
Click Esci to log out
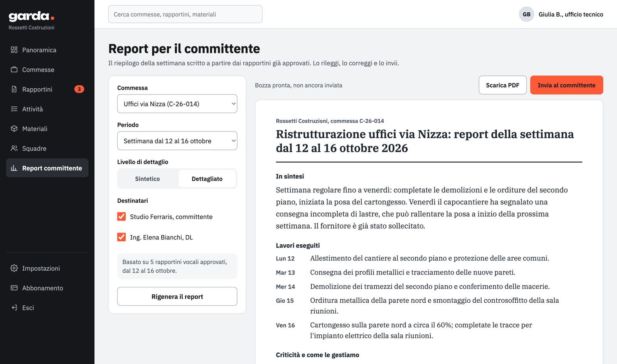[47, 307]
